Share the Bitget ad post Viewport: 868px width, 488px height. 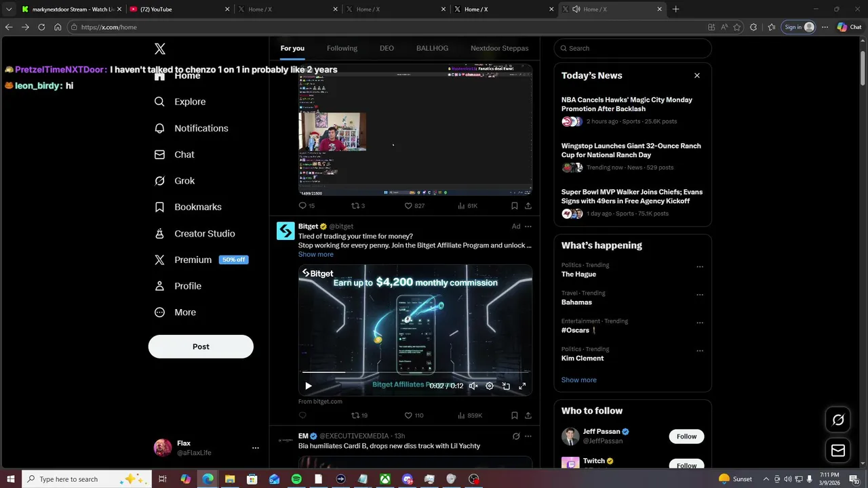click(x=528, y=415)
